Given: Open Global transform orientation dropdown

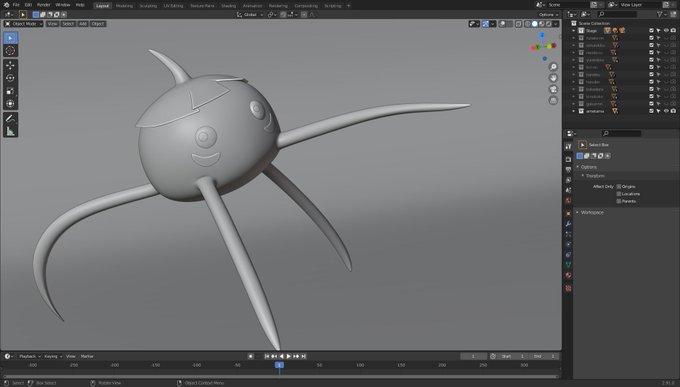Looking at the screenshot, I should point(250,15).
